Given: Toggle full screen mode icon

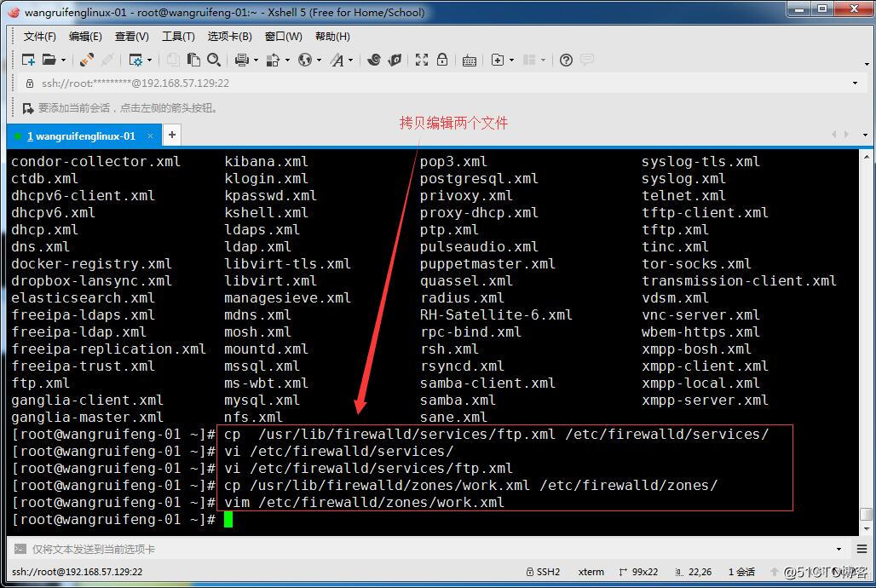Looking at the screenshot, I should pos(422,60).
